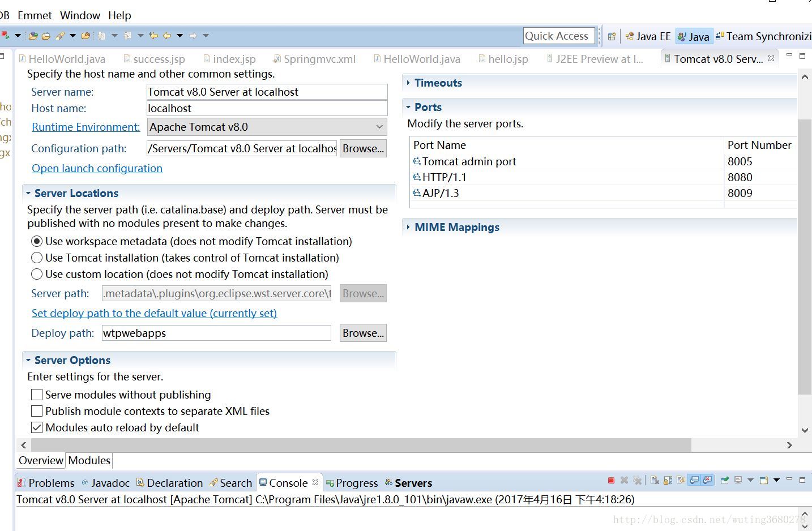Click the Open Task folder icon
The width and height of the screenshot is (812, 531).
[x=46, y=36]
